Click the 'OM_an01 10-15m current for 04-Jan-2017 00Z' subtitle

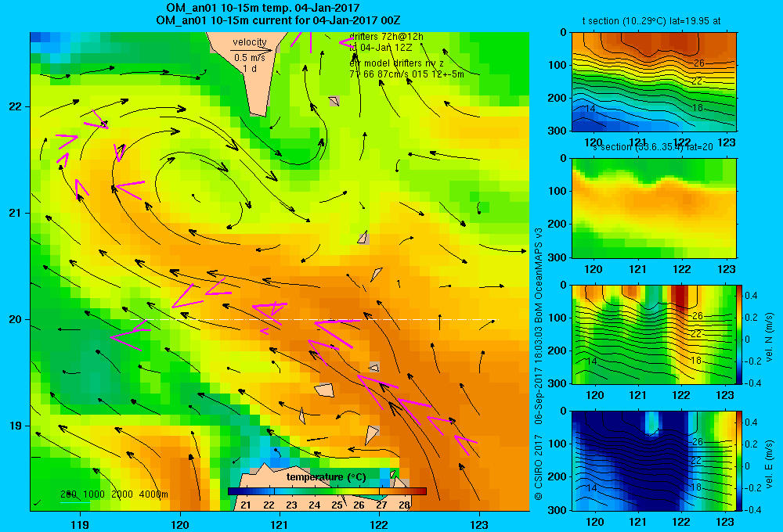tap(278, 20)
